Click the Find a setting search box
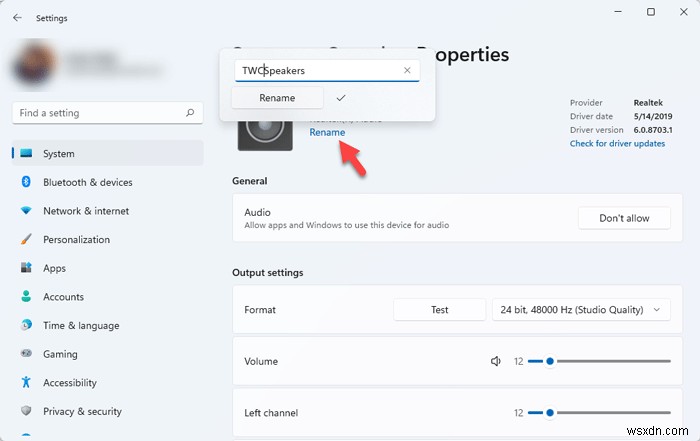 pos(108,113)
